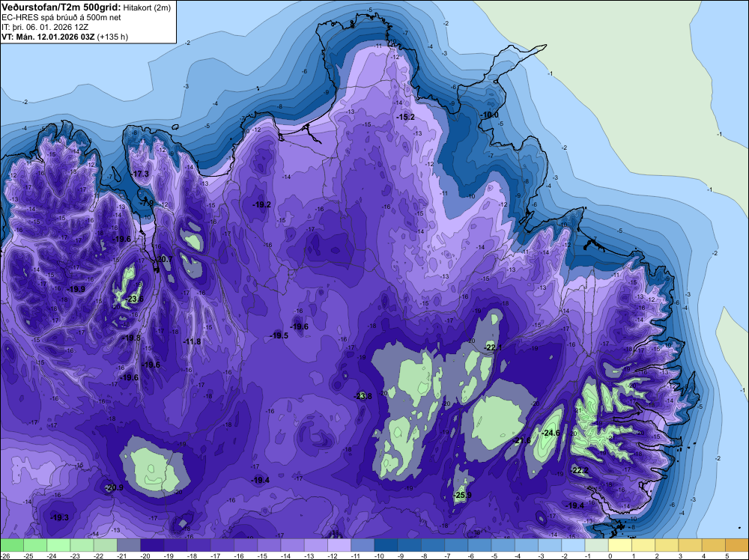Image resolution: width=749 pixels, height=560 pixels.
Task: Click the bright green legend swatch labelled -25
Action: click(x=35, y=545)
